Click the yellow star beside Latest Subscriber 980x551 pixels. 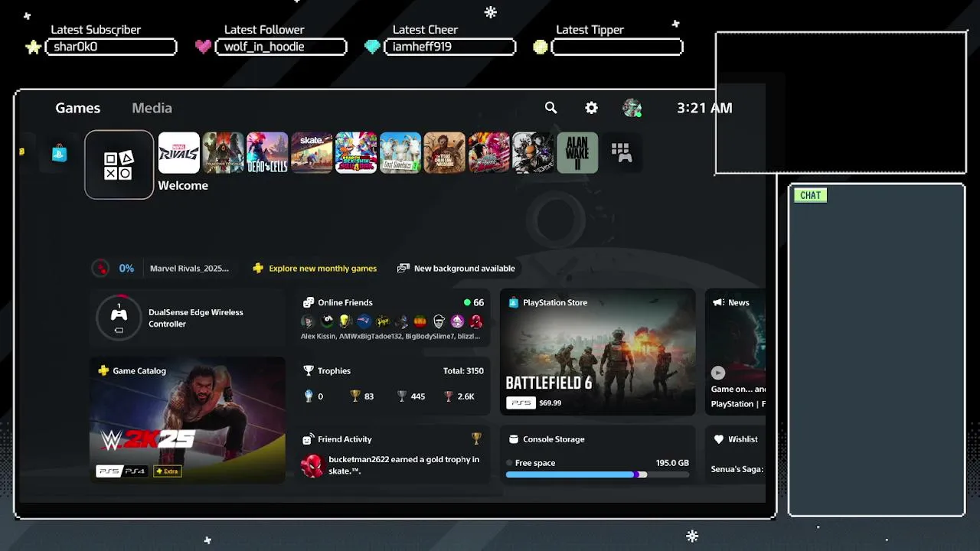pyautogui.click(x=33, y=47)
